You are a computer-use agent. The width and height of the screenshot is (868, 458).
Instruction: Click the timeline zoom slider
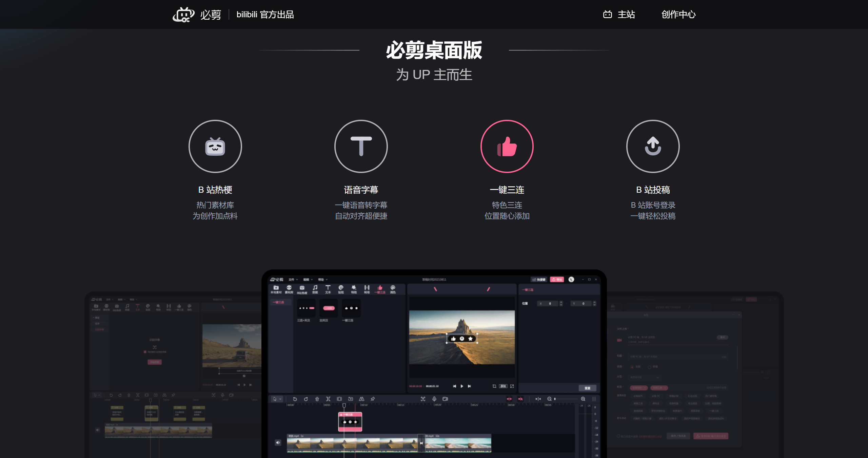pyautogui.click(x=566, y=399)
